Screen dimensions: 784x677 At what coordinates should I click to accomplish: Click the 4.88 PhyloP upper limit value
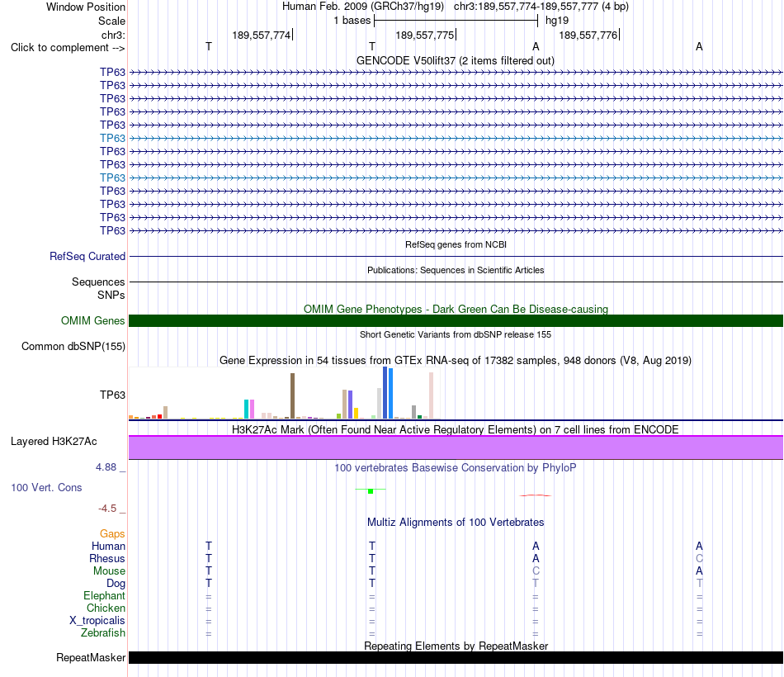coord(106,466)
